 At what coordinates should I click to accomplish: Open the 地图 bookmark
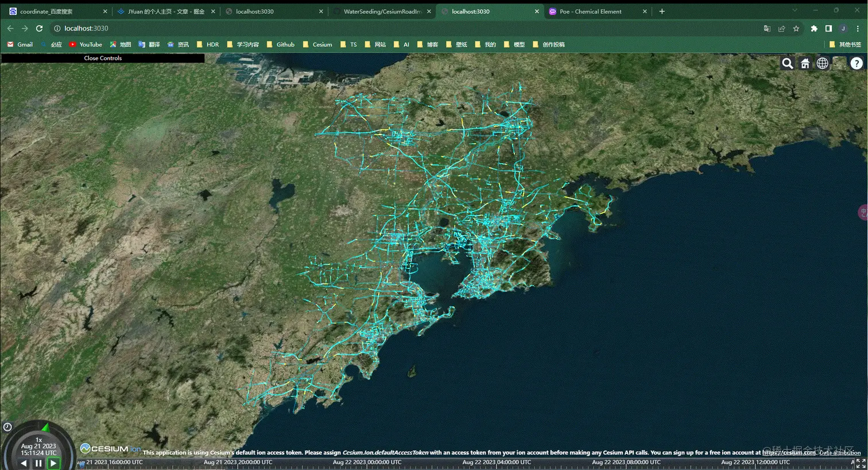(x=121, y=44)
